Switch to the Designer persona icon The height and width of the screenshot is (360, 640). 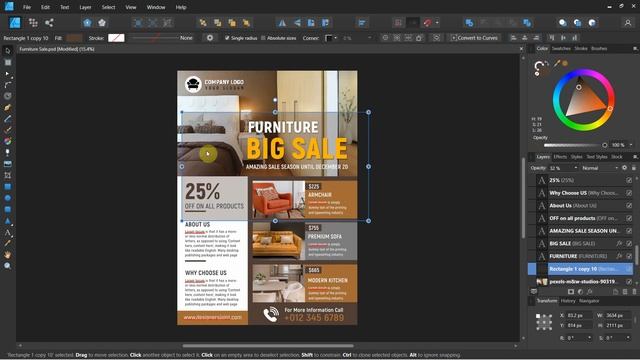[x=15, y=22]
